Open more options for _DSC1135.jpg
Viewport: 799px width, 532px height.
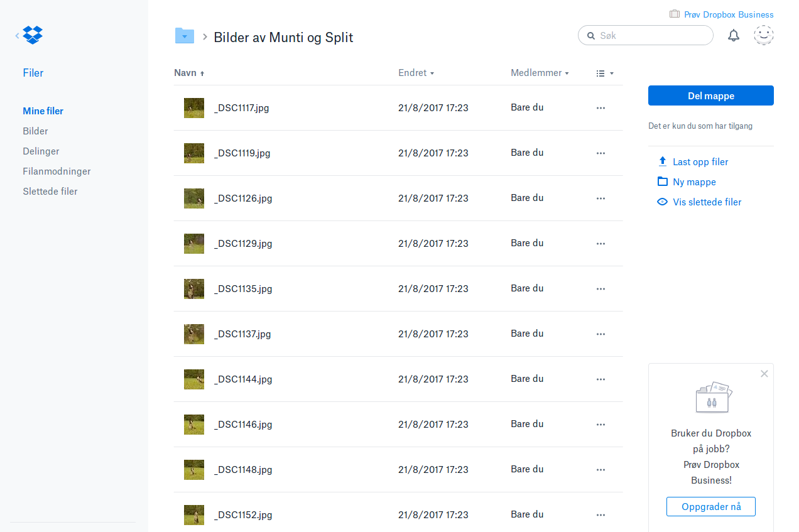[601, 289]
